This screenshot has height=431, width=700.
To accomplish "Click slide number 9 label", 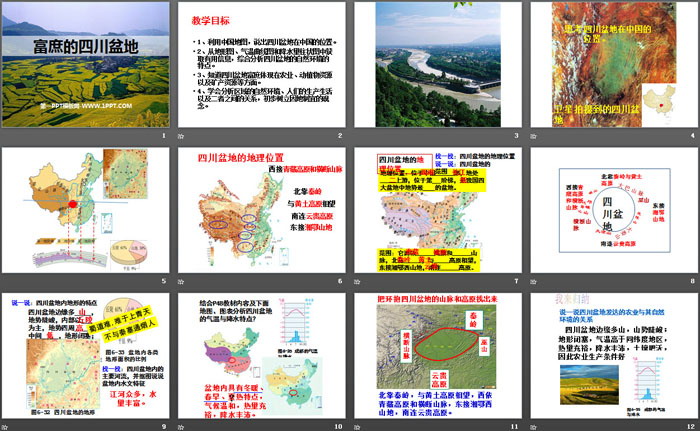I will click(164, 427).
